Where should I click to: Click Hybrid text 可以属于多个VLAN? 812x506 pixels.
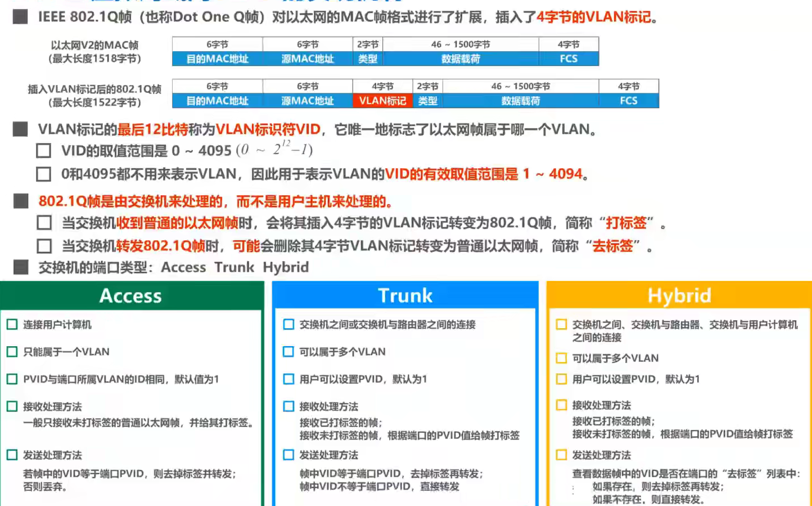tap(615, 359)
